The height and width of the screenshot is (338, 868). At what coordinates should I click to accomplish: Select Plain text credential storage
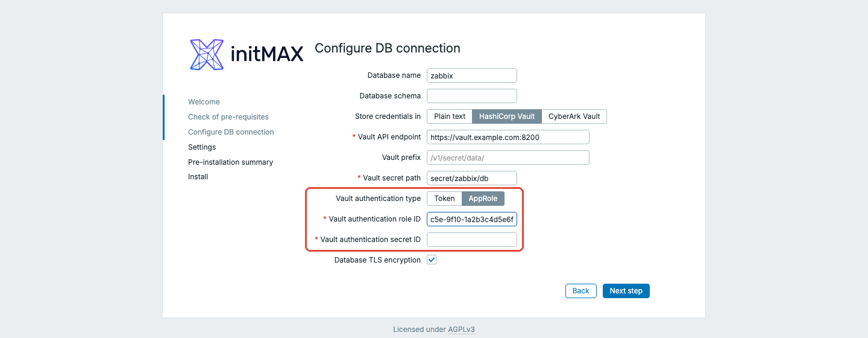(x=450, y=116)
